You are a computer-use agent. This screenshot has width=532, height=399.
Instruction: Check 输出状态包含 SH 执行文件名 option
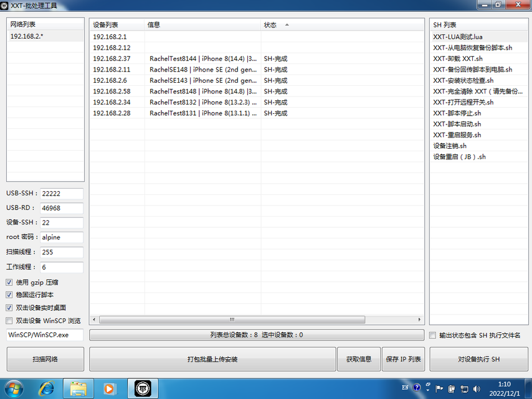(433, 336)
